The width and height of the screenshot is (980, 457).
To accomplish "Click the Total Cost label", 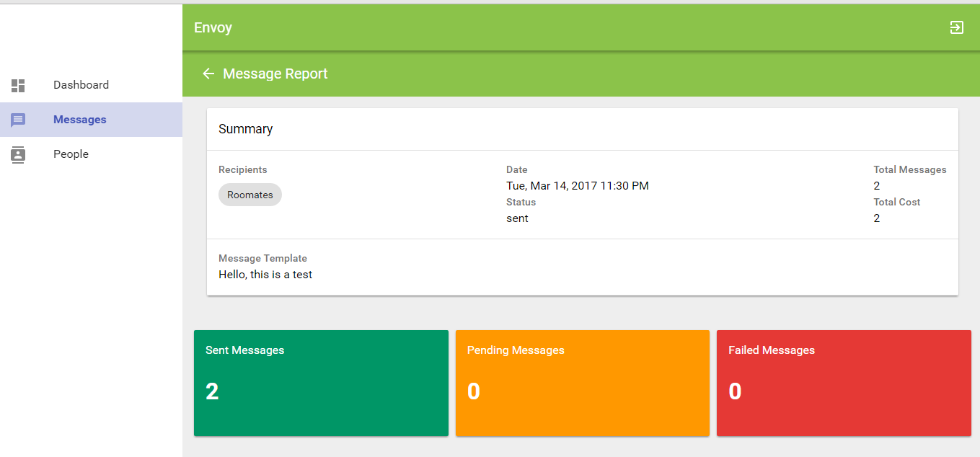I will click(x=896, y=203).
